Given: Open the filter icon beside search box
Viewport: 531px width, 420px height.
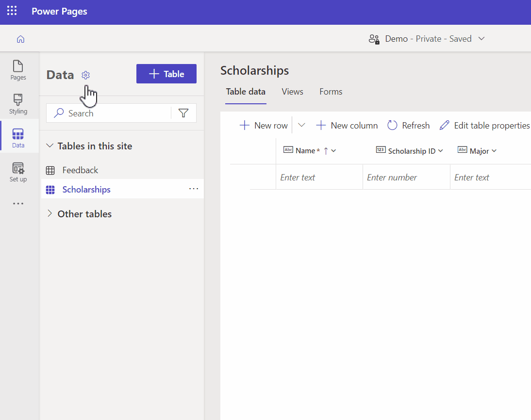Looking at the screenshot, I should coord(183,113).
